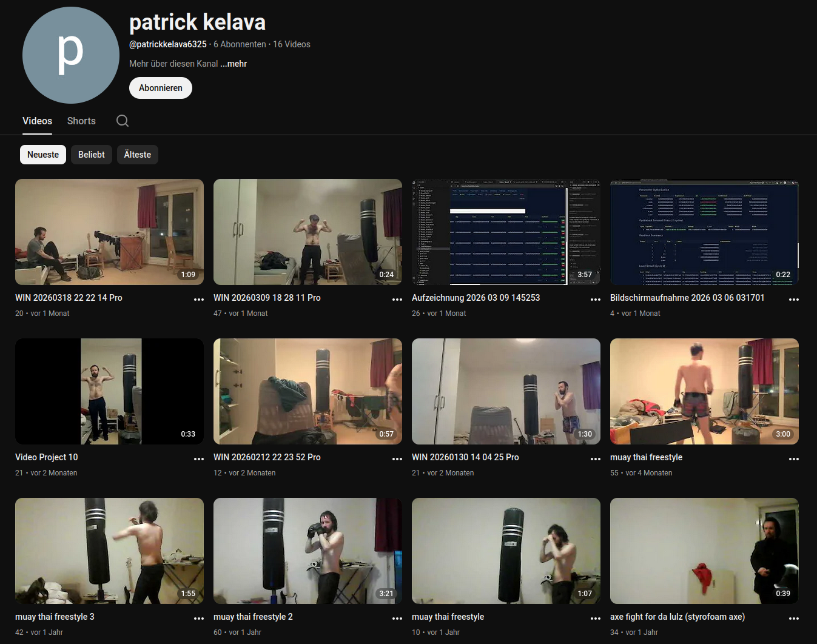Open video title WIN 20260318 22 22 14 Pro
The height and width of the screenshot is (644, 817).
[69, 298]
